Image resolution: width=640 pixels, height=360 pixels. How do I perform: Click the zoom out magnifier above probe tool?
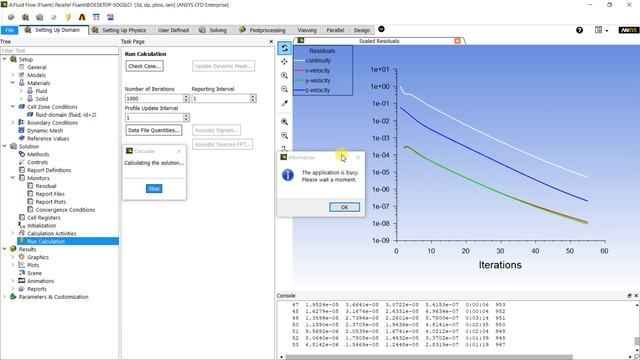(x=284, y=89)
